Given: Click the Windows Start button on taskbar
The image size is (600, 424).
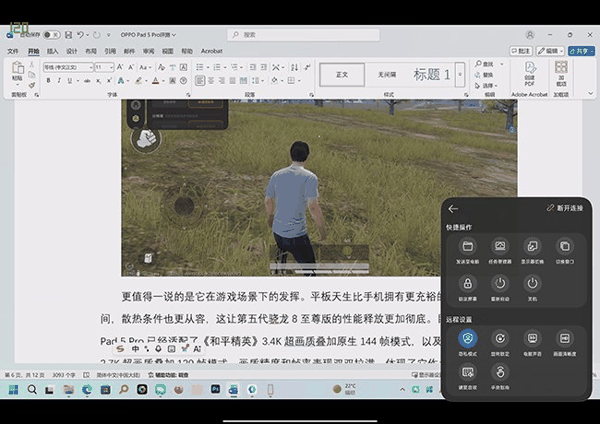Looking at the screenshot, I should click(15, 388).
